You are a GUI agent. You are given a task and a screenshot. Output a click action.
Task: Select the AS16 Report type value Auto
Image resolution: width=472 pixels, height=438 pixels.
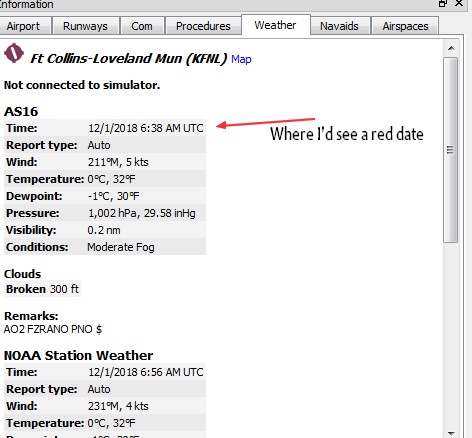click(99, 145)
